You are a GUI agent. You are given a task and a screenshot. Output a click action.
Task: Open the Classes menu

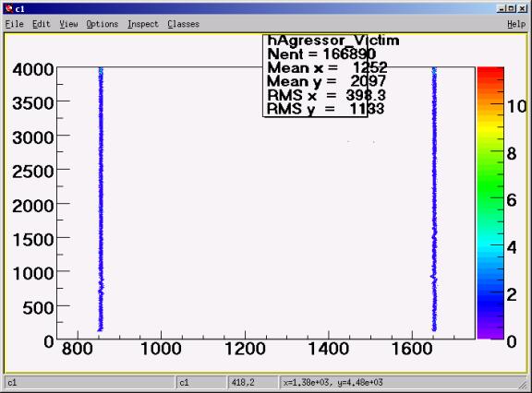tap(183, 24)
